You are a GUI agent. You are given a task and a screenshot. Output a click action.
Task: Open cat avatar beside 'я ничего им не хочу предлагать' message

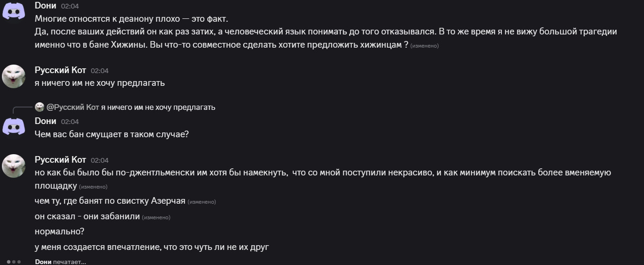(x=14, y=76)
